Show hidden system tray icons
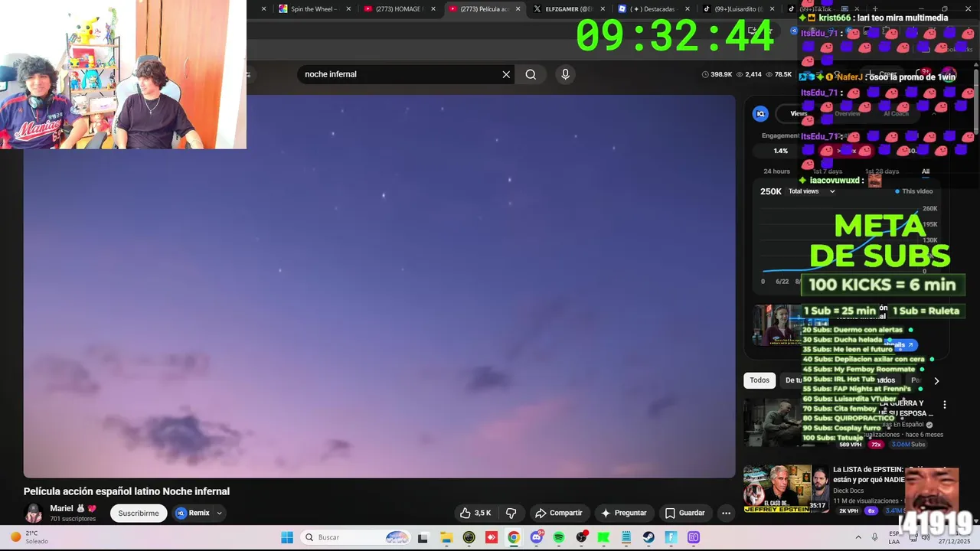The width and height of the screenshot is (980, 551). tap(858, 537)
